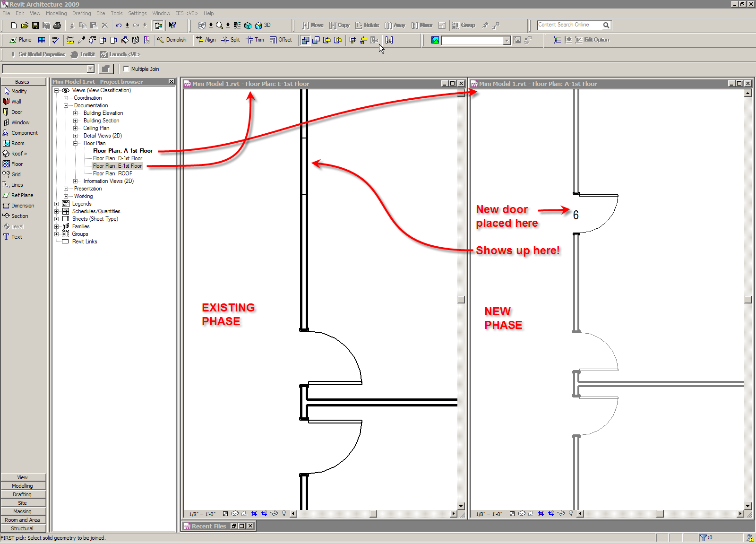
Task: Expand the Families node
Action: (x=56, y=226)
